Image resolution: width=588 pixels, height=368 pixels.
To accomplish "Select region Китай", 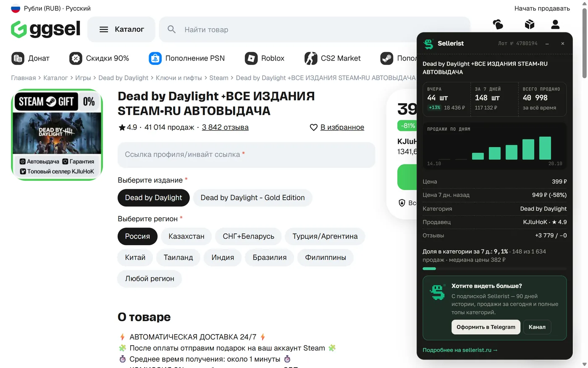I will click(x=135, y=257).
